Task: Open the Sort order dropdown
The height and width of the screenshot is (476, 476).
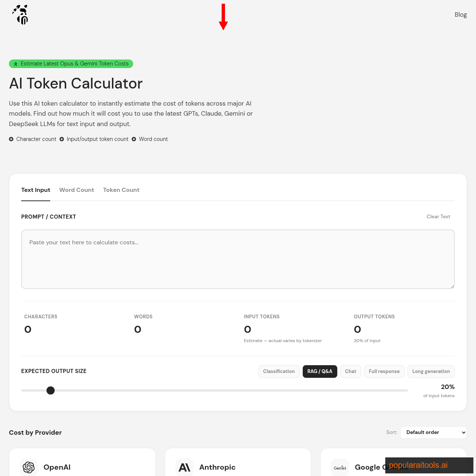Action: (433, 432)
